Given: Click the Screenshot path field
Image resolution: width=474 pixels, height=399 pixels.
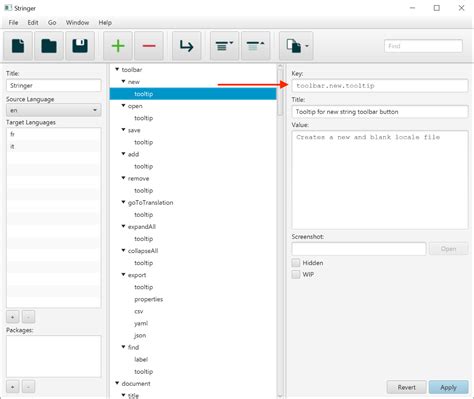Looking at the screenshot, I should pyautogui.click(x=359, y=249).
